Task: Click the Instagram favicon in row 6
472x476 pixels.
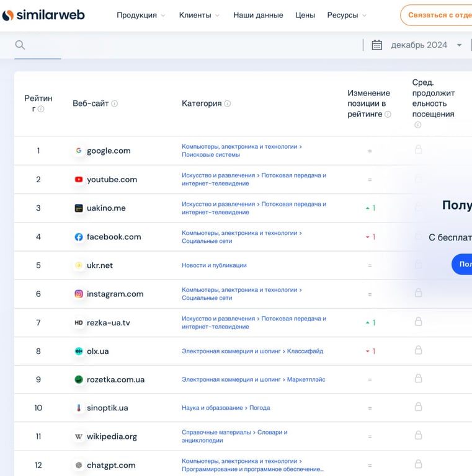Action: click(x=79, y=294)
